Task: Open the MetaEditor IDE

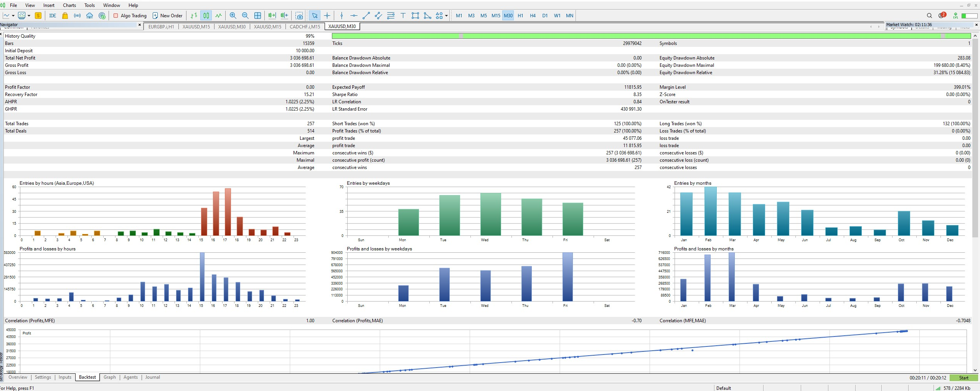Action: click(x=53, y=16)
